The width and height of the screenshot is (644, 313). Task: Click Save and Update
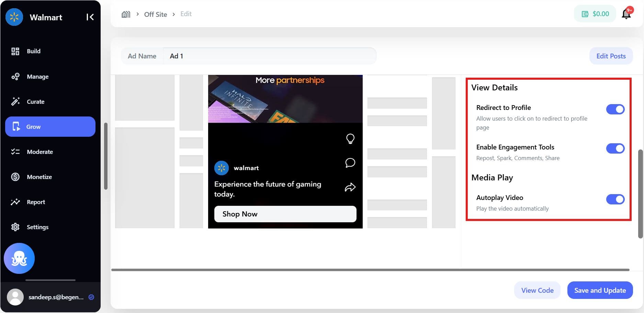coord(600,290)
